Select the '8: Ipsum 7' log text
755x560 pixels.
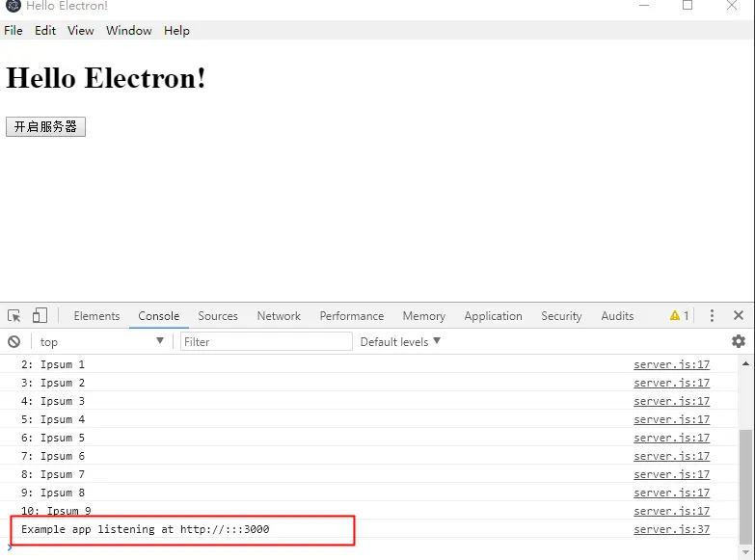point(53,474)
